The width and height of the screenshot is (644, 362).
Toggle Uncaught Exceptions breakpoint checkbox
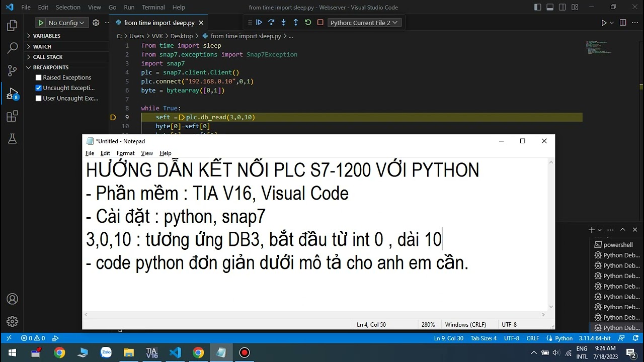(38, 88)
